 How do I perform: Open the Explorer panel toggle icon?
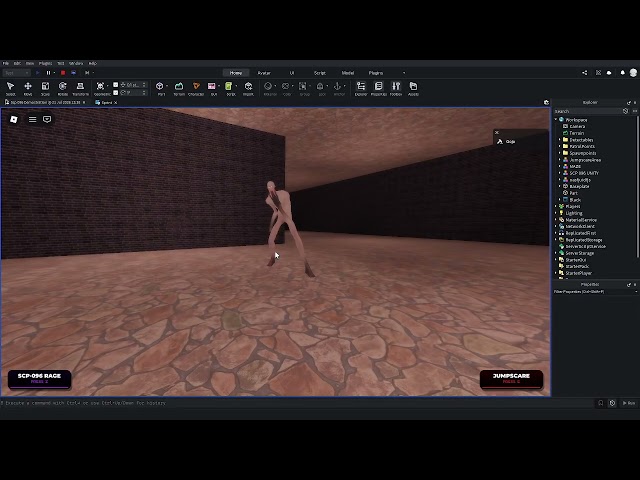coord(361,89)
